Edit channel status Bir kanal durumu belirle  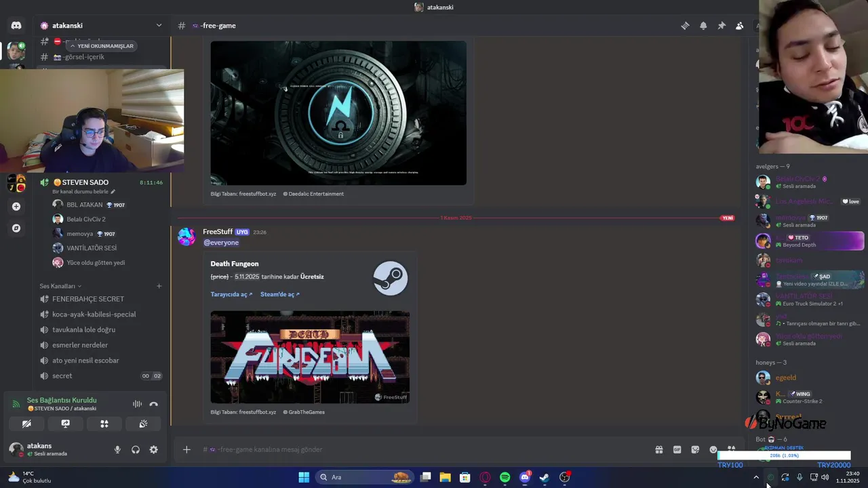pyautogui.click(x=84, y=192)
